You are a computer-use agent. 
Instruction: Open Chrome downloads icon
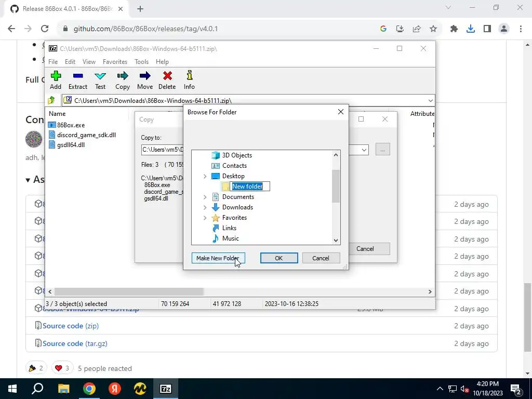[x=471, y=29]
